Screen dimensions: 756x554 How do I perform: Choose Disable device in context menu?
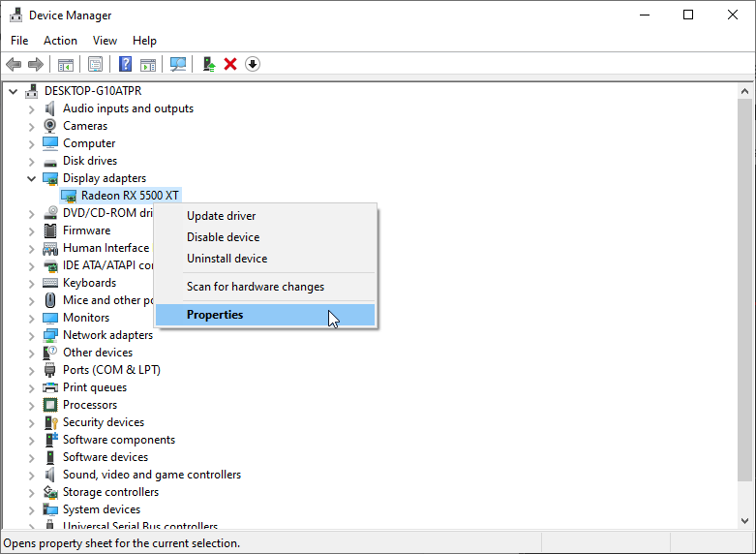point(265,237)
